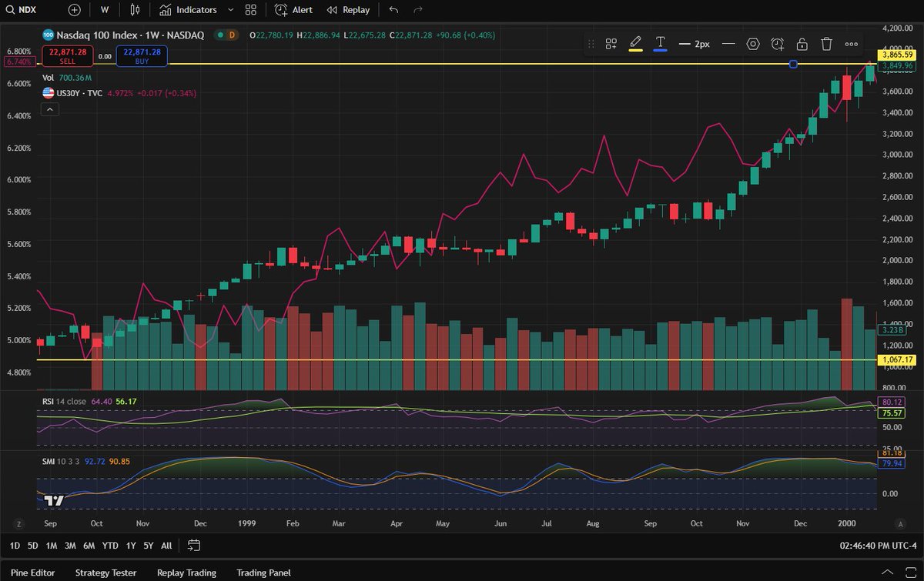The image size is (924, 581).
Task: Open the line style dropdown
Action: [728, 44]
